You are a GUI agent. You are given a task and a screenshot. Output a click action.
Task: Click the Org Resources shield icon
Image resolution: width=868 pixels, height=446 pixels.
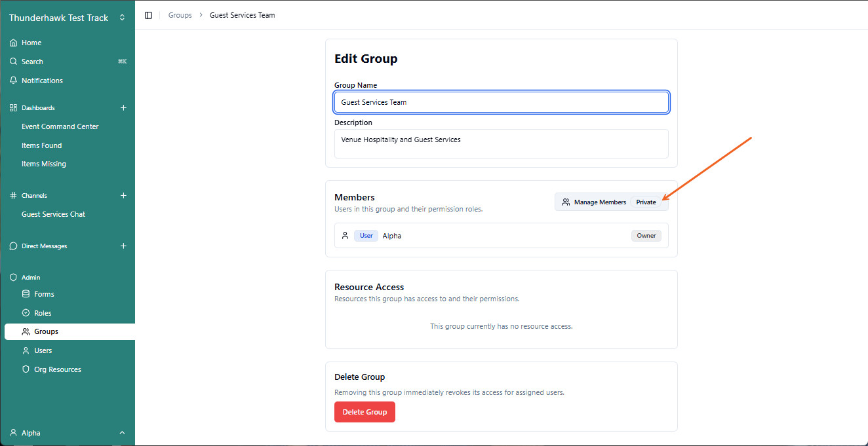click(x=26, y=369)
